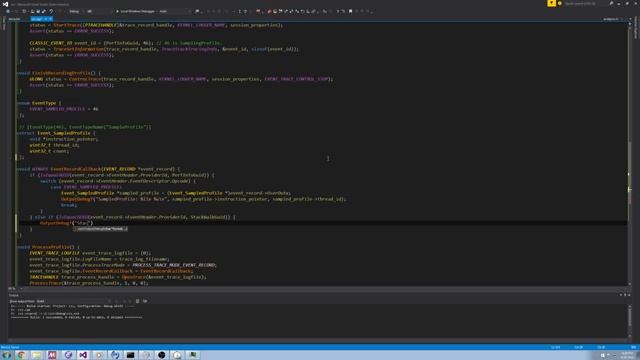The width and height of the screenshot is (640, 360).
Task: Open the Output panel tab
Action: (x=14, y=295)
